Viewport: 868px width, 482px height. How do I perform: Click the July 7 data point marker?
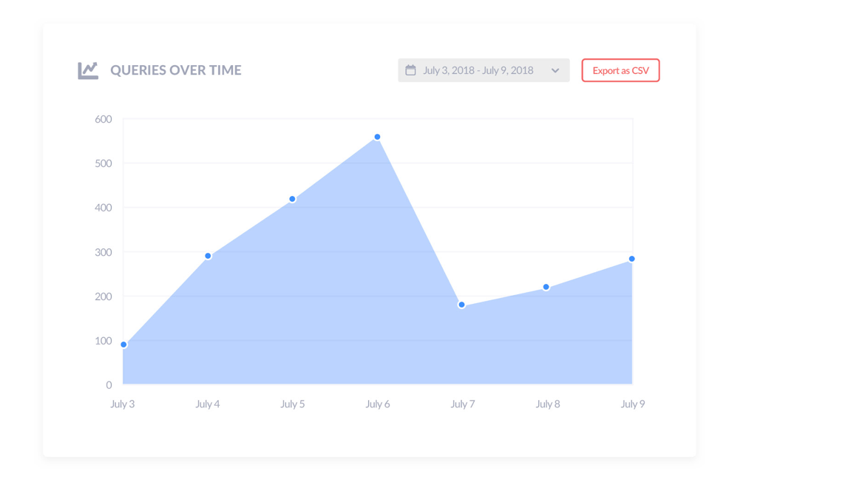[463, 304]
